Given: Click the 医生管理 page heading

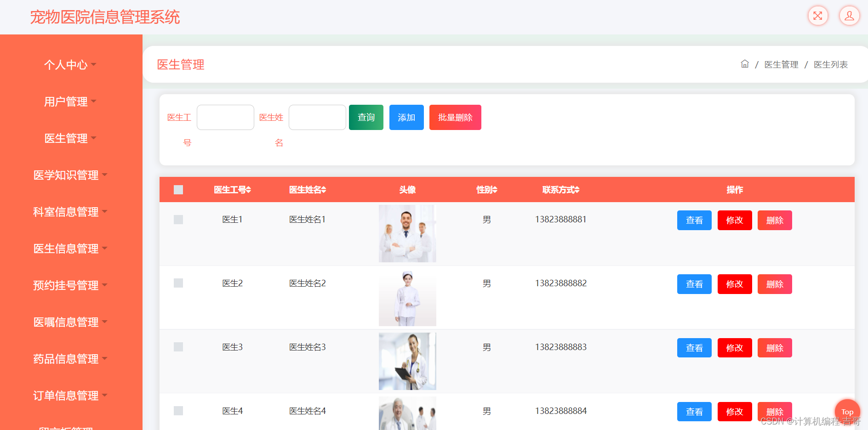Looking at the screenshot, I should pos(181,65).
